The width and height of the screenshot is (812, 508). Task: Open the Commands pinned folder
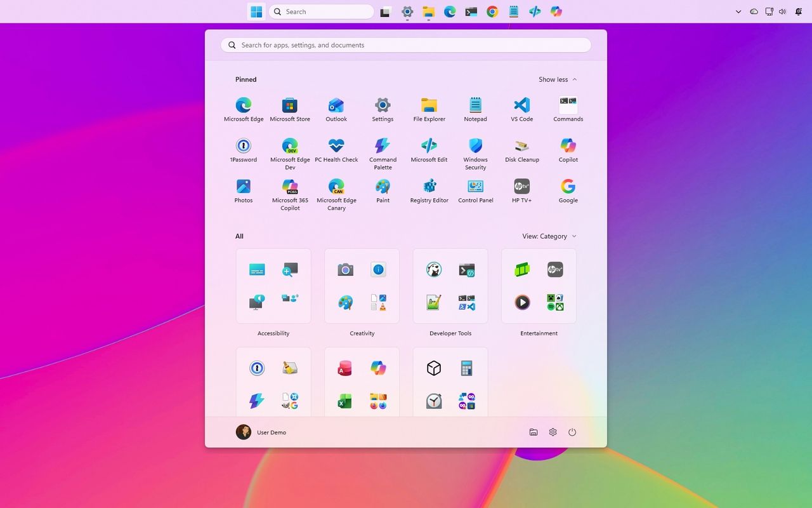568,109
